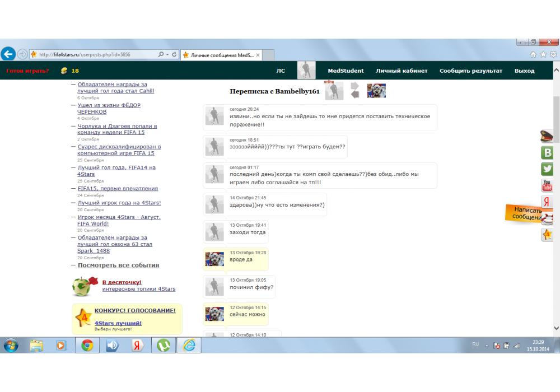Go back with the browser back arrow
Viewport: 560px width, 392px height.
point(8,54)
